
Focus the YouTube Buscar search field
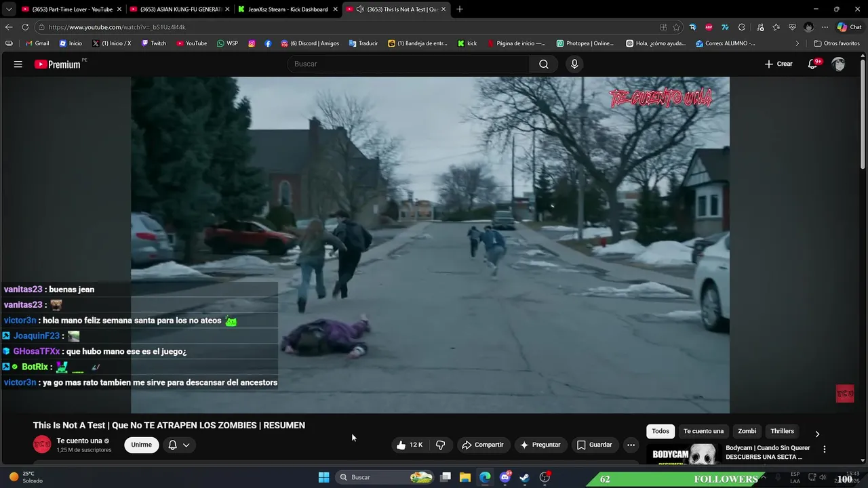[x=409, y=64]
